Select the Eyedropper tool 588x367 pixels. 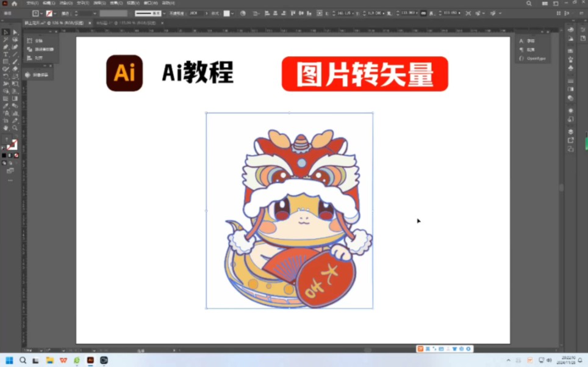(x=5, y=106)
